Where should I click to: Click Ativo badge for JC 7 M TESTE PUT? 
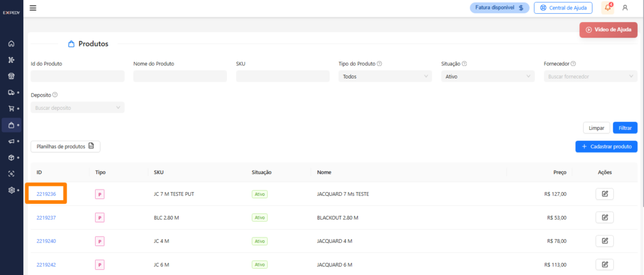[260, 194]
